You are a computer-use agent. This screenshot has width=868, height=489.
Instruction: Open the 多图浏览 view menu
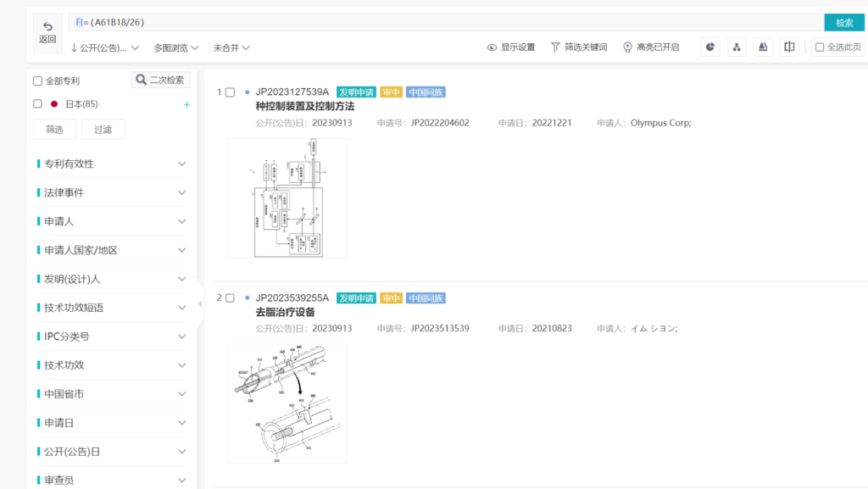click(176, 47)
